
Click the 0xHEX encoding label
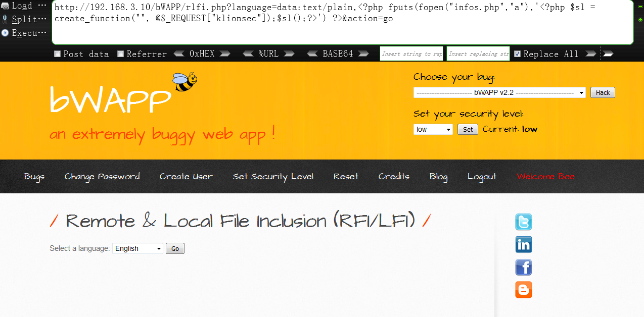202,54
